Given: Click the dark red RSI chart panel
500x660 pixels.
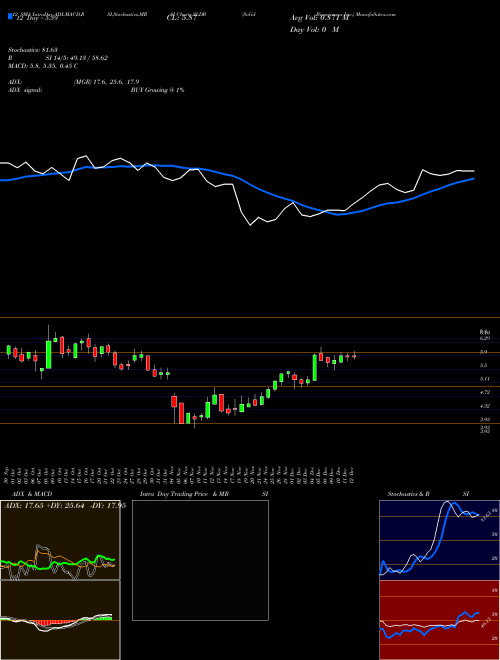Looking at the screenshot, I should (439, 620).
